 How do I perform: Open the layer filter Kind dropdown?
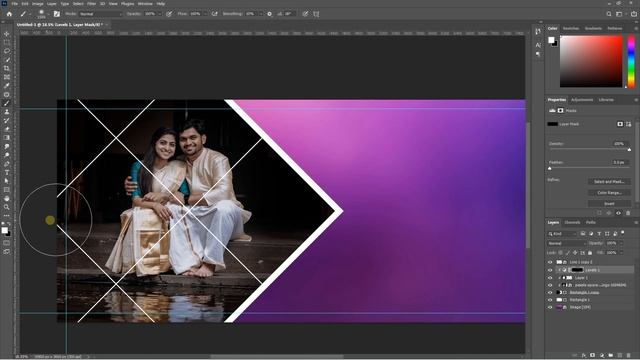pyautogui.click(x=562, y=234)
